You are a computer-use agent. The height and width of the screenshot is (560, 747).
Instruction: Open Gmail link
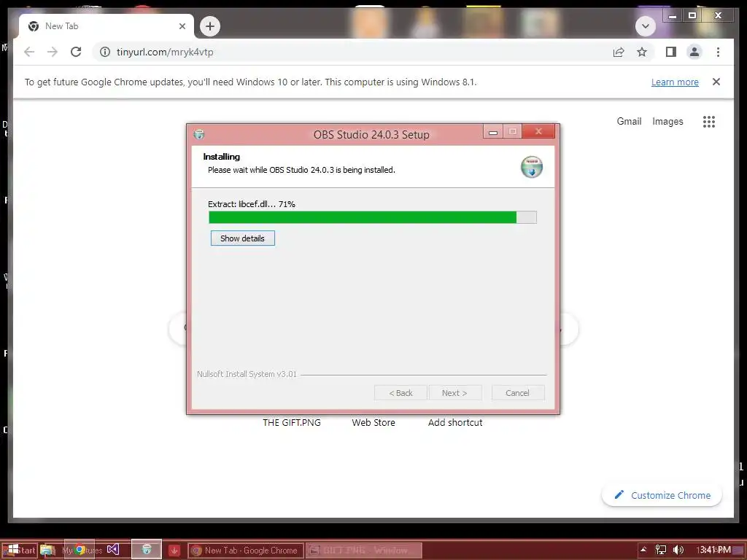629,122
